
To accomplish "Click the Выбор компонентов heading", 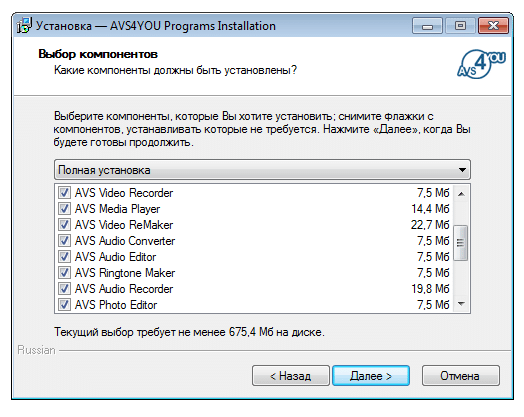I will [98, 54].
